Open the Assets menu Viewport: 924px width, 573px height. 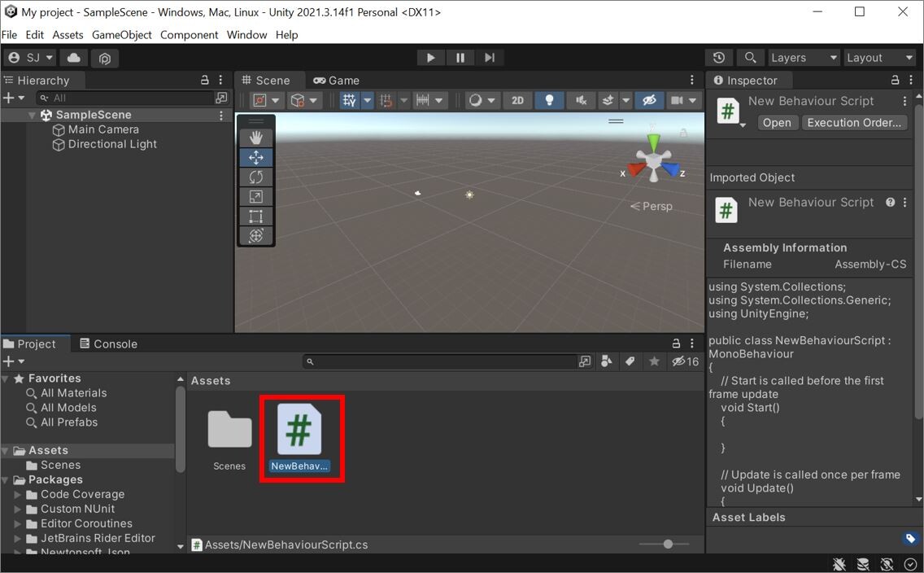click(68, 35)
